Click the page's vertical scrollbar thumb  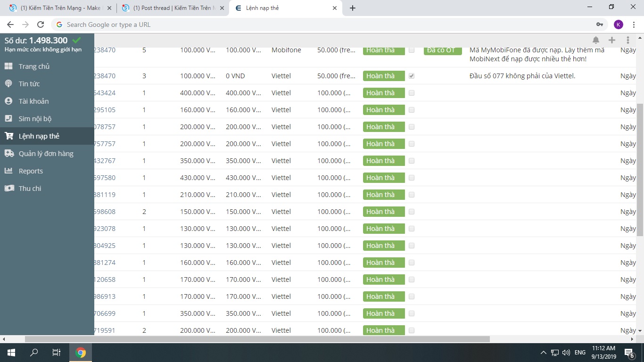(640, 170)
